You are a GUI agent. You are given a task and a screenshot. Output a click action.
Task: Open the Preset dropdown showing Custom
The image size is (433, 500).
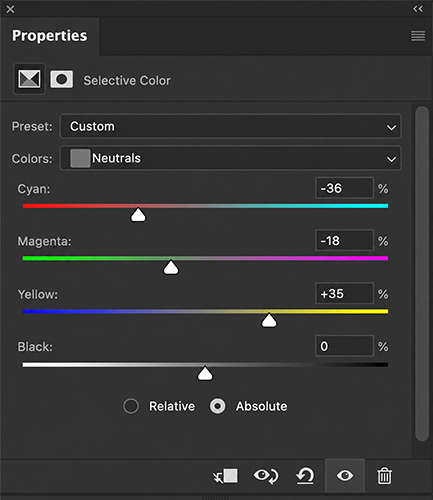(x=230, y=127)
